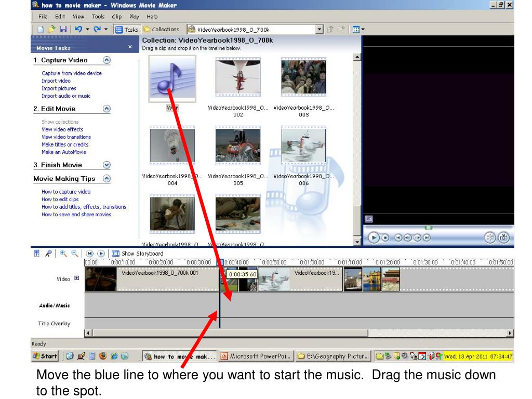
Task: Click the collection pane scroll down arrow
Action: tap(357, 242)
